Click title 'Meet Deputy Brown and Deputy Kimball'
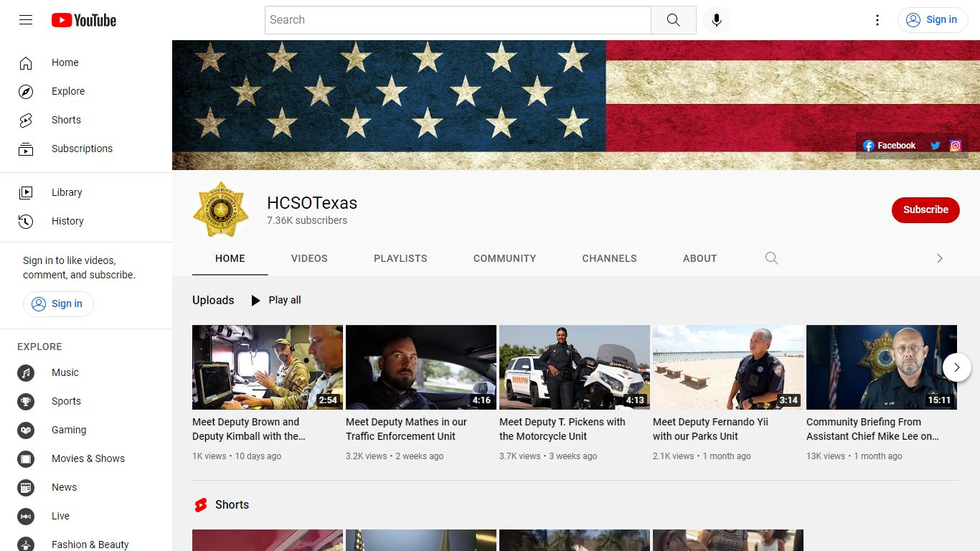The height and width of the screenshot is (551, 980). pos(249,429)
